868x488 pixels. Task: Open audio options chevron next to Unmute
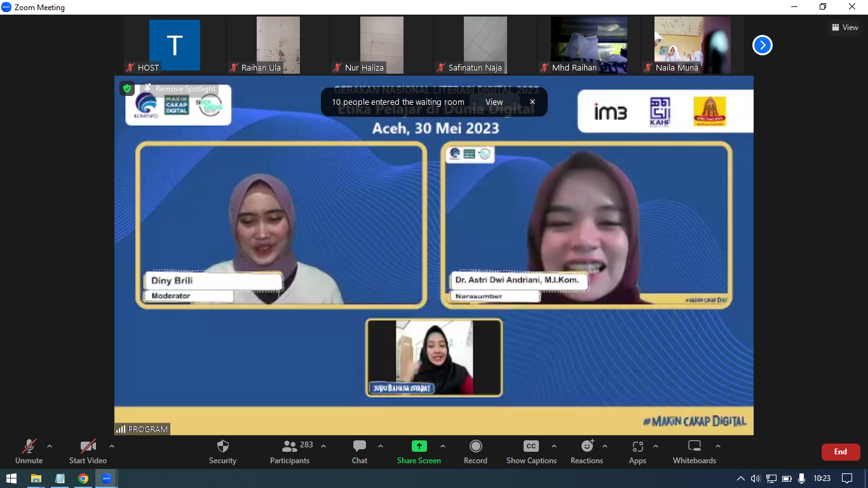pyautogui.click(x=50, y=446)
